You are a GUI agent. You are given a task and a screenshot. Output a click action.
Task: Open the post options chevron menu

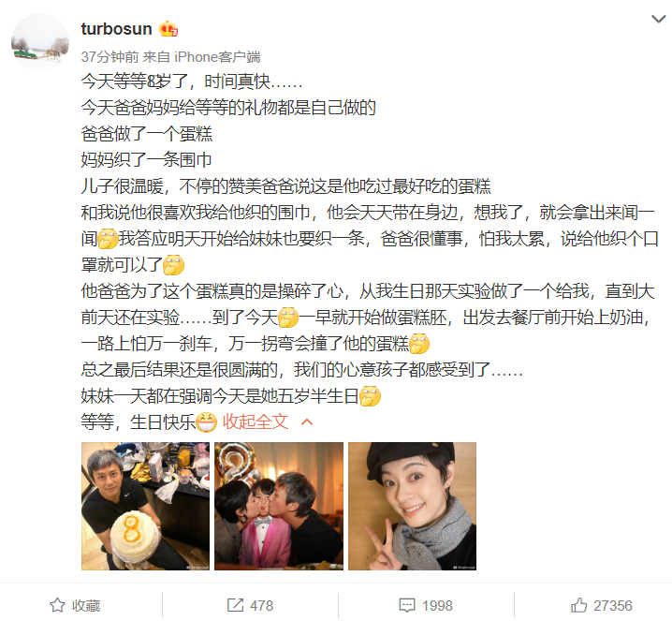coord(658,19)
